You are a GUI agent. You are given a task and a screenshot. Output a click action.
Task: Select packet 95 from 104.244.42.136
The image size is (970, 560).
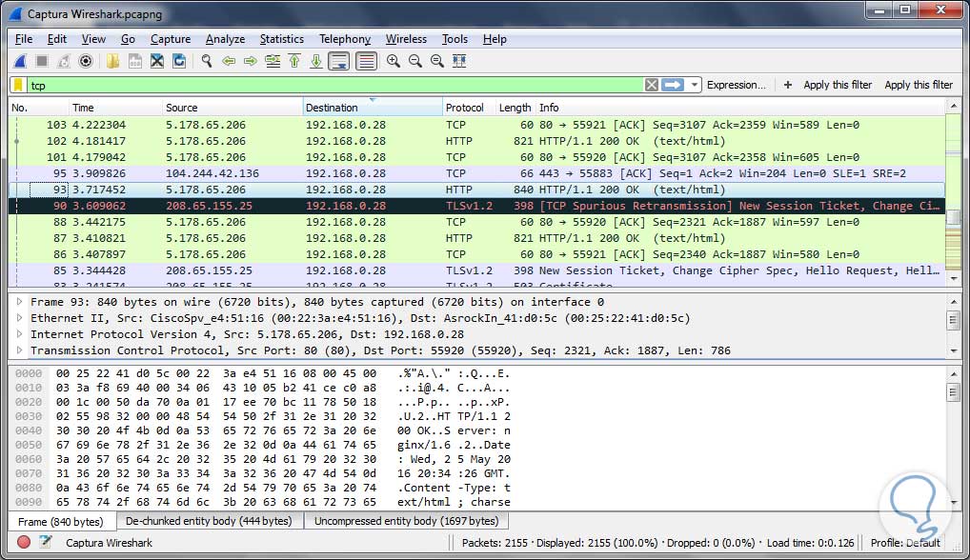pyautogui.click(x=476, y=173)
